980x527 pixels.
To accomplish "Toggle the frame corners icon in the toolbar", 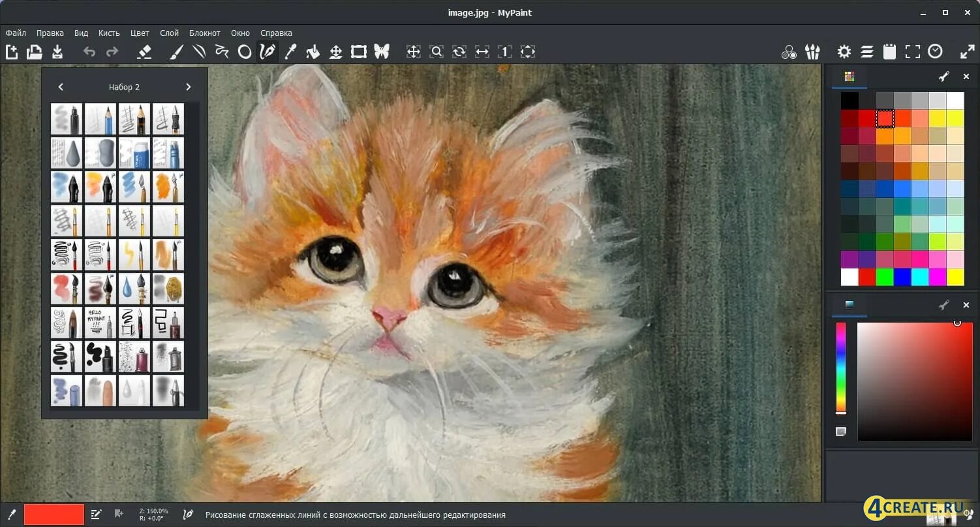I will (x=913, y=52).
